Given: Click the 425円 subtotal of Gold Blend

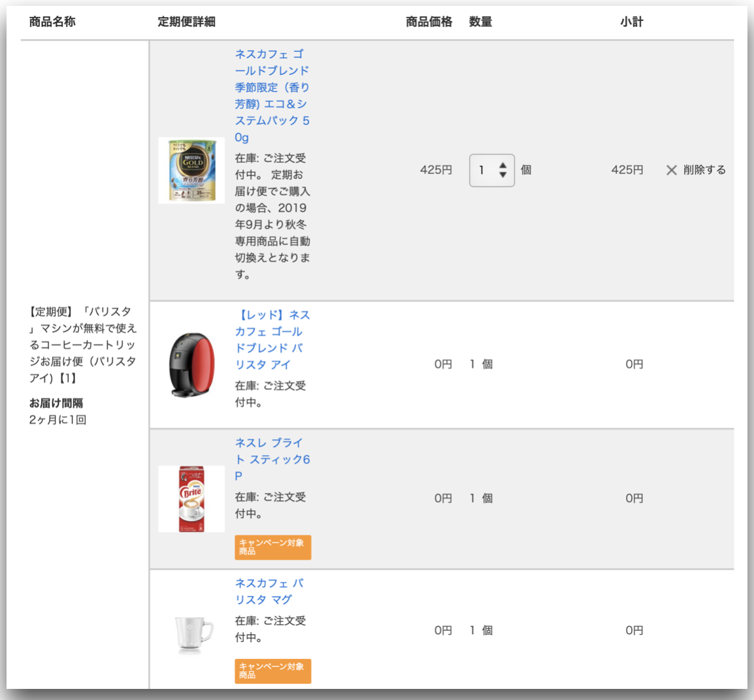Looking at the screenshot, I should [627, 170].
